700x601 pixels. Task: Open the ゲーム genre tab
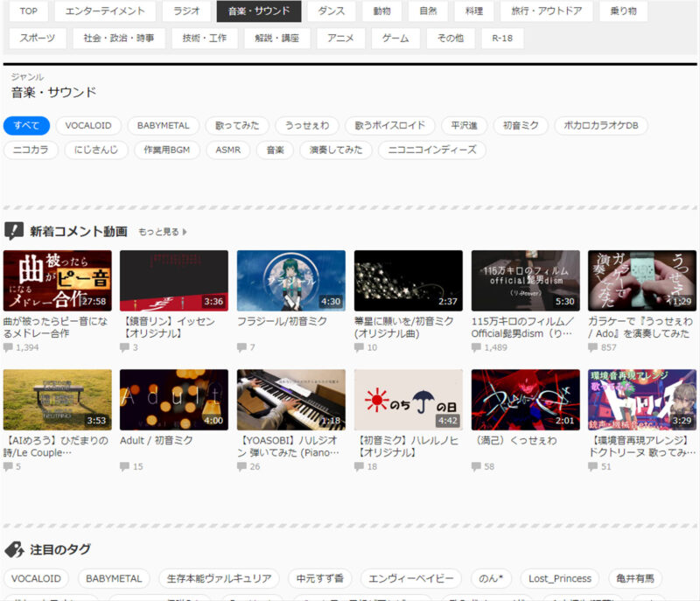pyautogui.click(x=395, y=38)
